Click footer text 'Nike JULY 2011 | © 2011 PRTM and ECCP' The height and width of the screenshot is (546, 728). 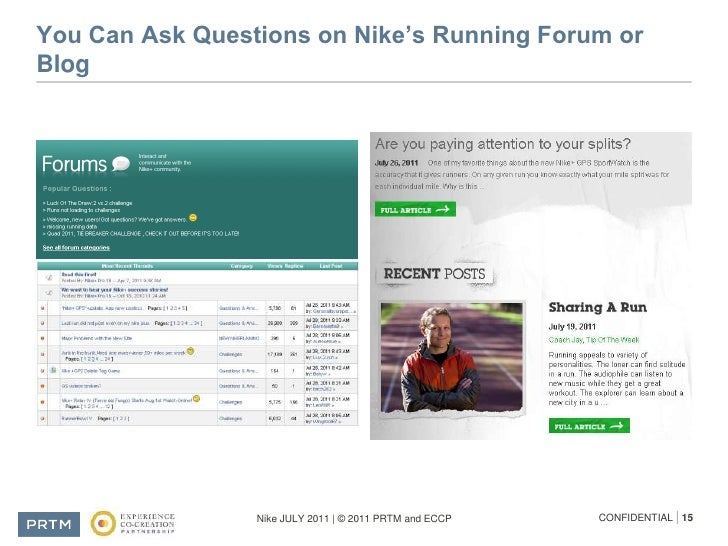354,518
